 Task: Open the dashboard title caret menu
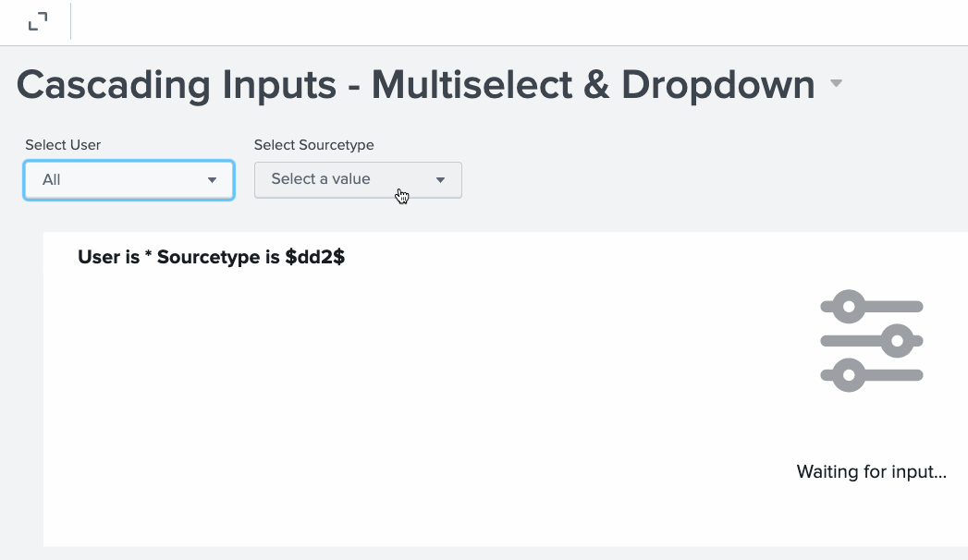click(836, 84)
